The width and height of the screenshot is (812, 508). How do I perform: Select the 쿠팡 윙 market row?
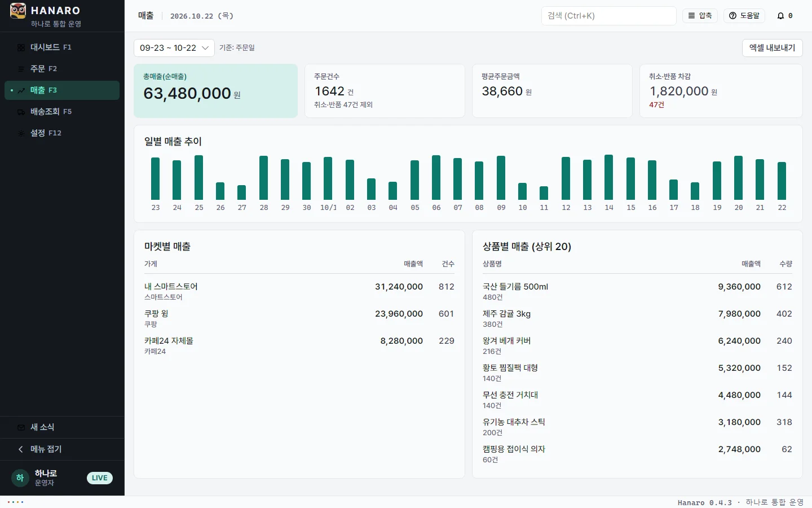point(299,318)
